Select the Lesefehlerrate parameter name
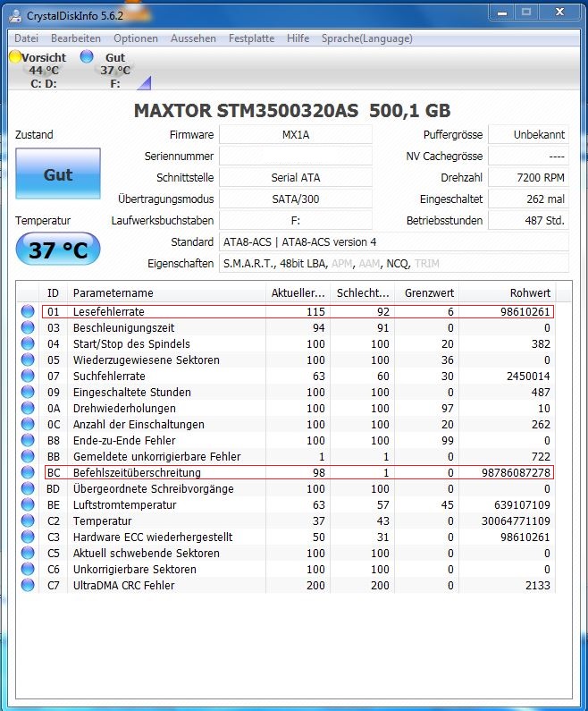 109,311
